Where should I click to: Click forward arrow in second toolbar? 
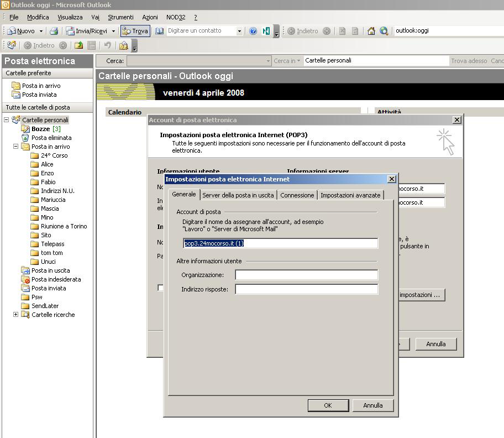point(63,45)
